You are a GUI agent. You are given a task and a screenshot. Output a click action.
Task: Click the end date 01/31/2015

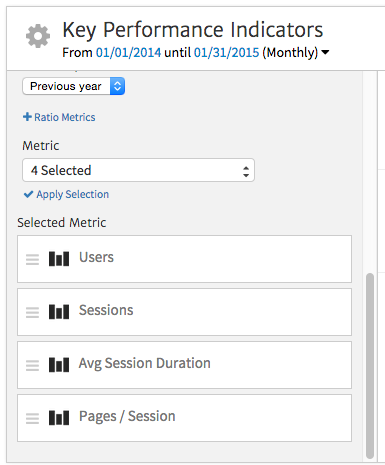(226, 53)
